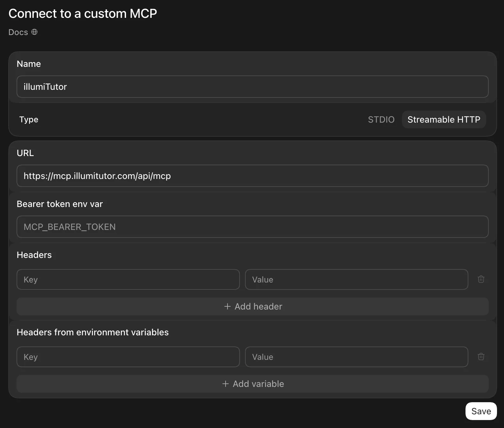Click the Headers Key input

coord(128,280)
